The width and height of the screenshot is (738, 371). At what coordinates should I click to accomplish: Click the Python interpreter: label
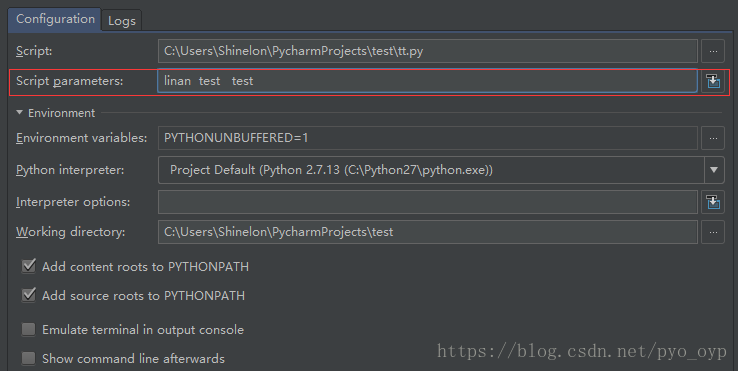[70, 170]
